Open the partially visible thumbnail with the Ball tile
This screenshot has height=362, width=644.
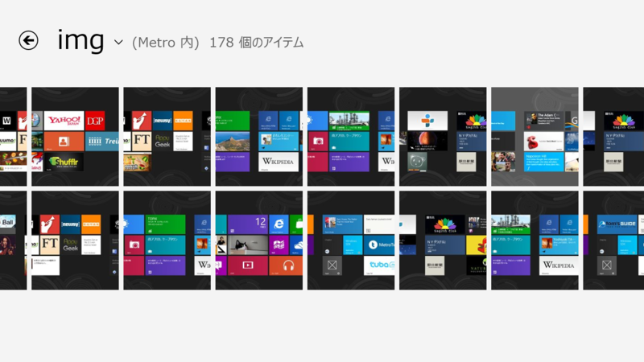coord(13,240)
